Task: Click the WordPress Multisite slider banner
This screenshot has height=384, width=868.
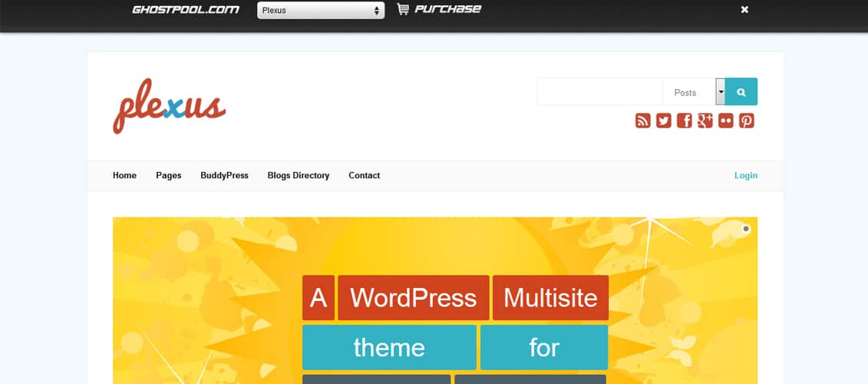Action: pos(435,300)
